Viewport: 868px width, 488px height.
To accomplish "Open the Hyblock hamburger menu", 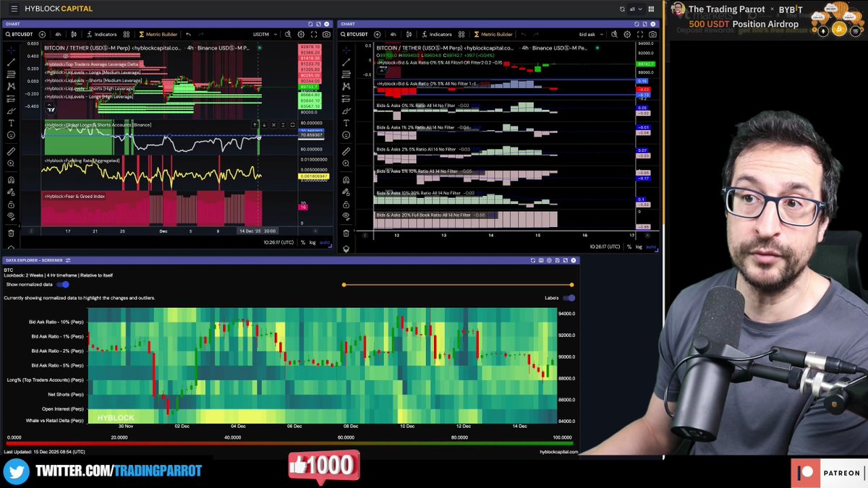I will [x=14, y=9].
